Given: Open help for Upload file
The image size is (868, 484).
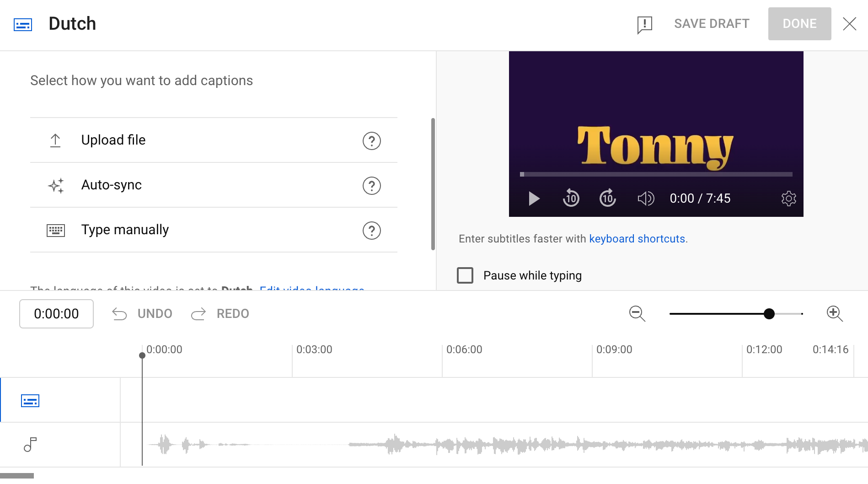Looking at the screenshot, I should coord(371,141).
